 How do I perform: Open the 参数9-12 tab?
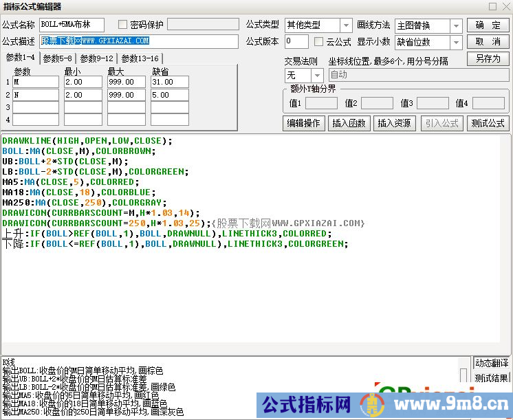pyautogui.click(x=97, y=58)
